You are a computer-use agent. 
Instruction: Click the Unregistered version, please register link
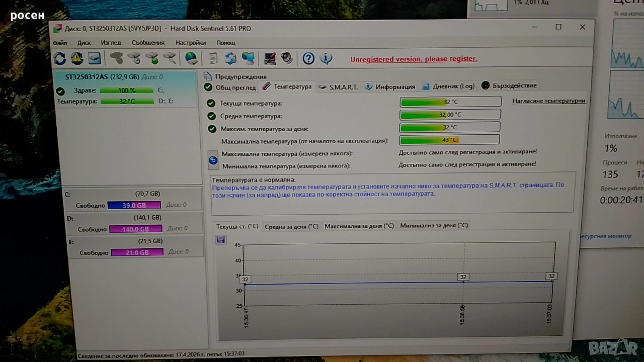414,59
